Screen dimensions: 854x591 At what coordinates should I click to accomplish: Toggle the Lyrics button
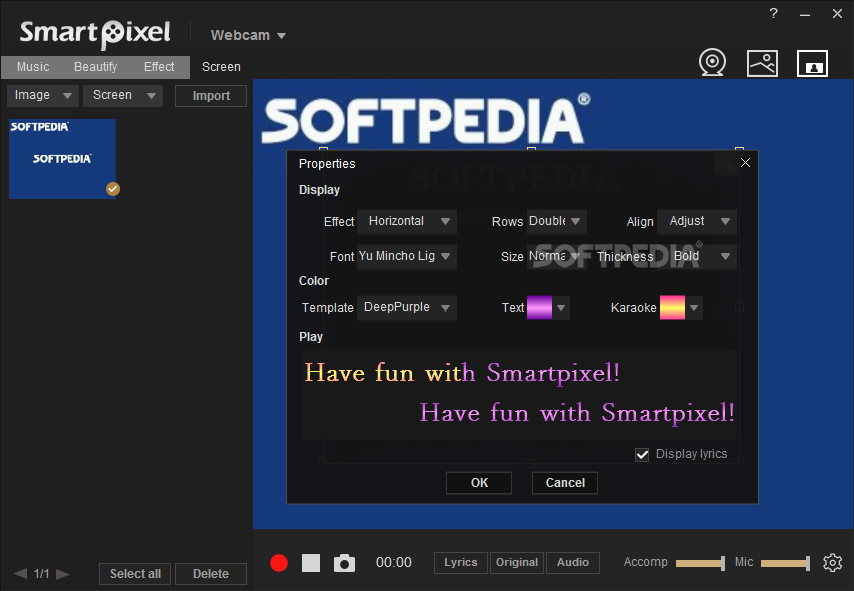(461, 563)
